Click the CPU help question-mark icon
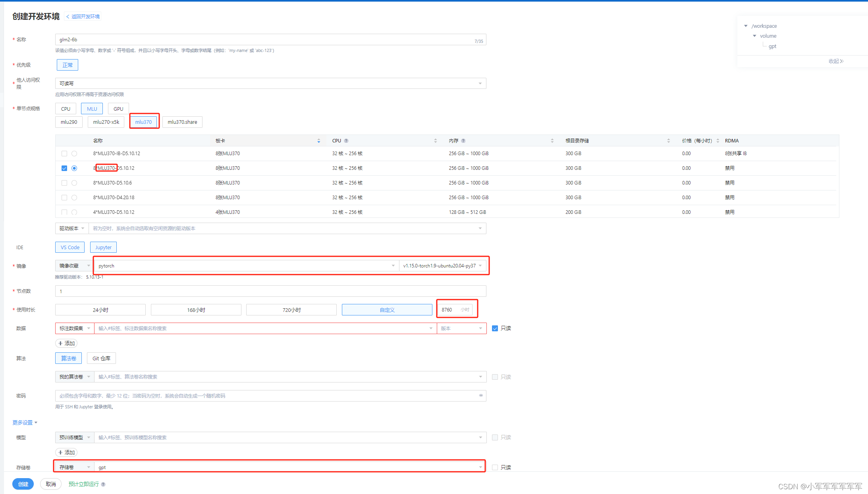This screenshot has width=868, height=494. click(346, 141)
